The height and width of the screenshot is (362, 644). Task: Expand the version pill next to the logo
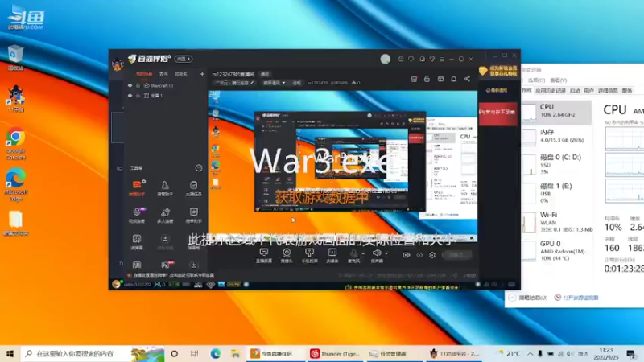click(184, 59)
